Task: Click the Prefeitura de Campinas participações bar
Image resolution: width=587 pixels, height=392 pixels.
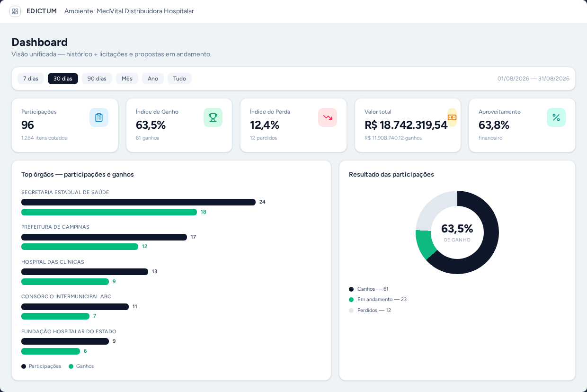Action: pyautogui.click(x=104, y=237)
